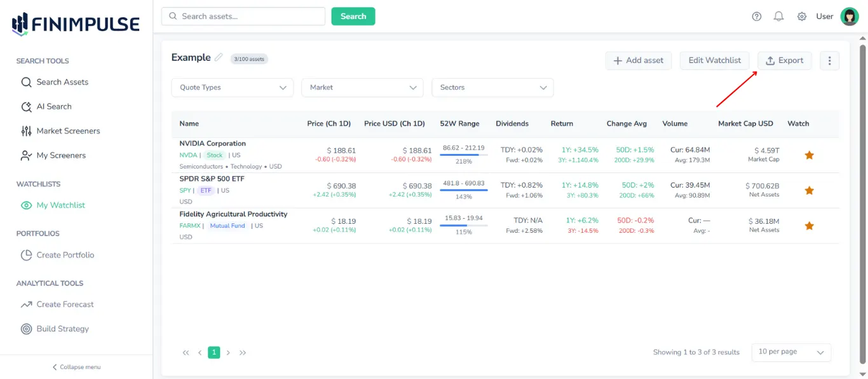The width and height of the screenshot is (868, 379).
Task: Toggle watch star for NVIDIA Corporation
Action: tap(809, 155)
